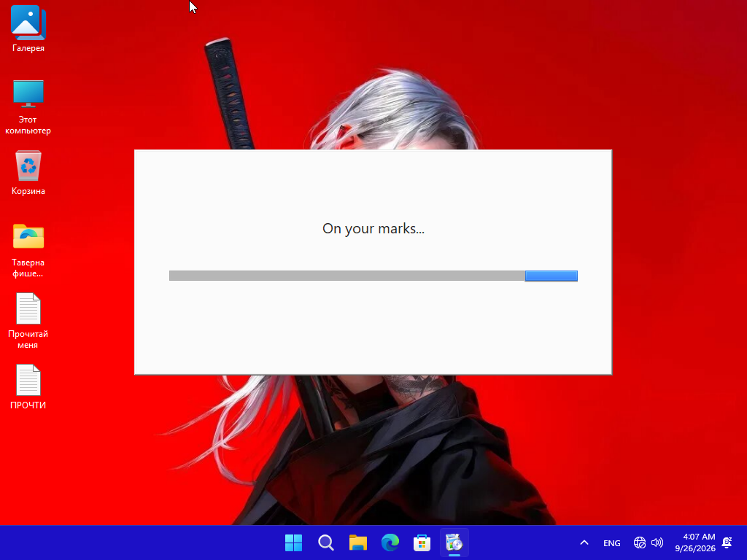Select the Прочитай меня text file
747x560 pixels.
tap(28, 321)
